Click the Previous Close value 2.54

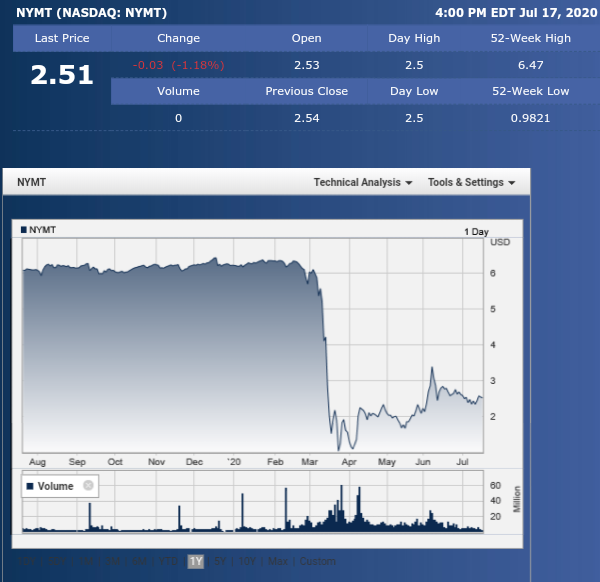(307, 118)
